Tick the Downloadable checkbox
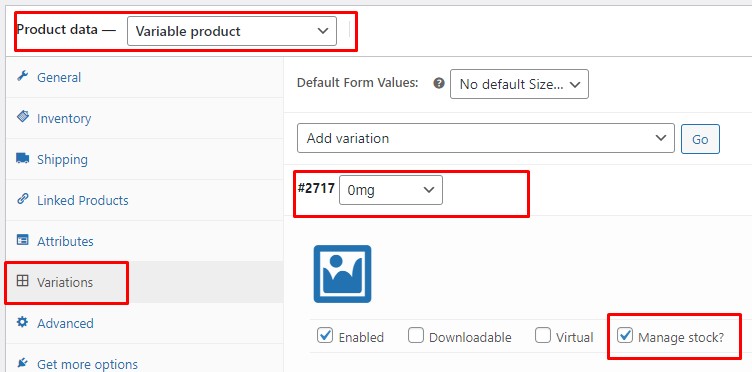Screen dimensions: 752x372 coord(416,336)
